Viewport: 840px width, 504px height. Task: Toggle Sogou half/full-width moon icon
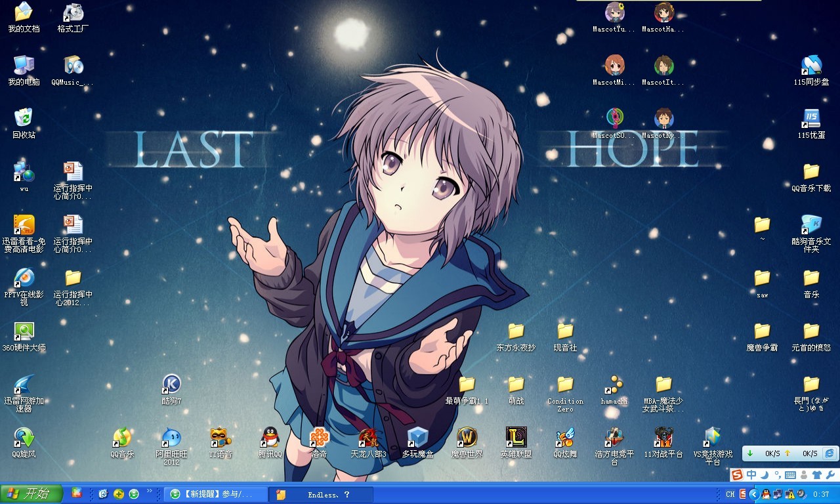click(x=764, y=474)
